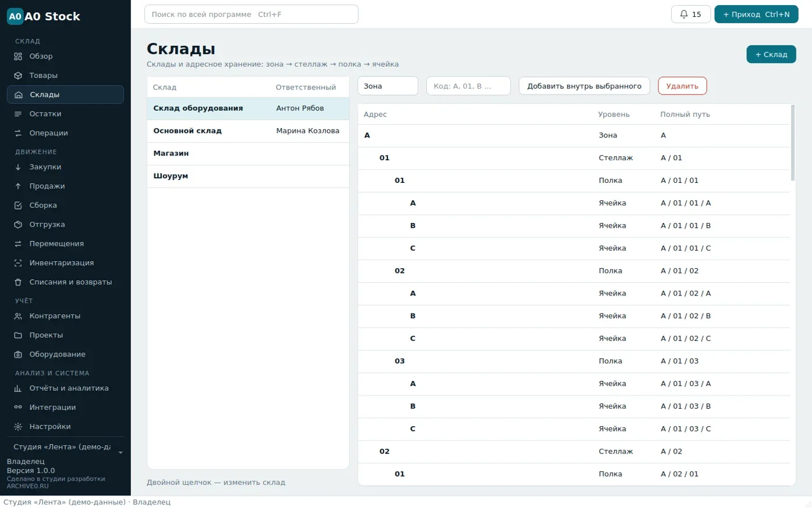The width and height of the screenshot is (812, 508).
Task: Open the Интеграции link icon
Action: click(18, 408)
